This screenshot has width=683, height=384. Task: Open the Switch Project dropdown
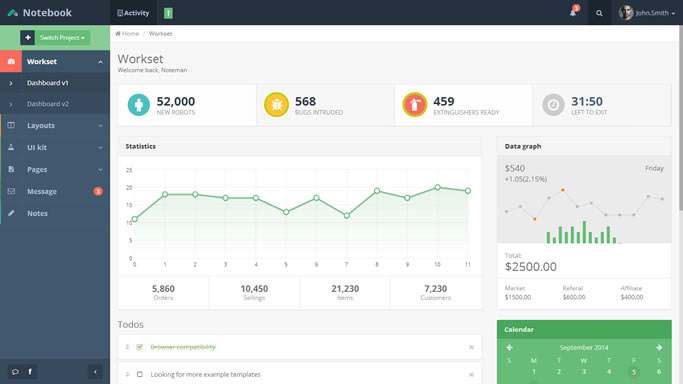tap(62, 37)
